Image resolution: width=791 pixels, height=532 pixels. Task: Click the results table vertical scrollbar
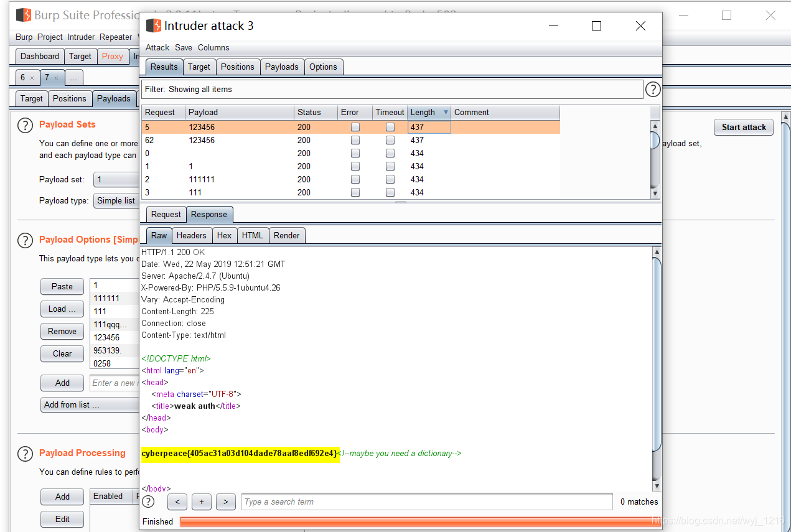click(655, 160)
